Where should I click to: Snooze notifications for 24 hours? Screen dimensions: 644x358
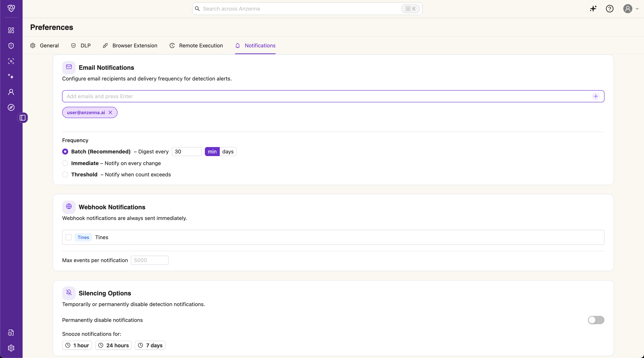coord(113,345)
